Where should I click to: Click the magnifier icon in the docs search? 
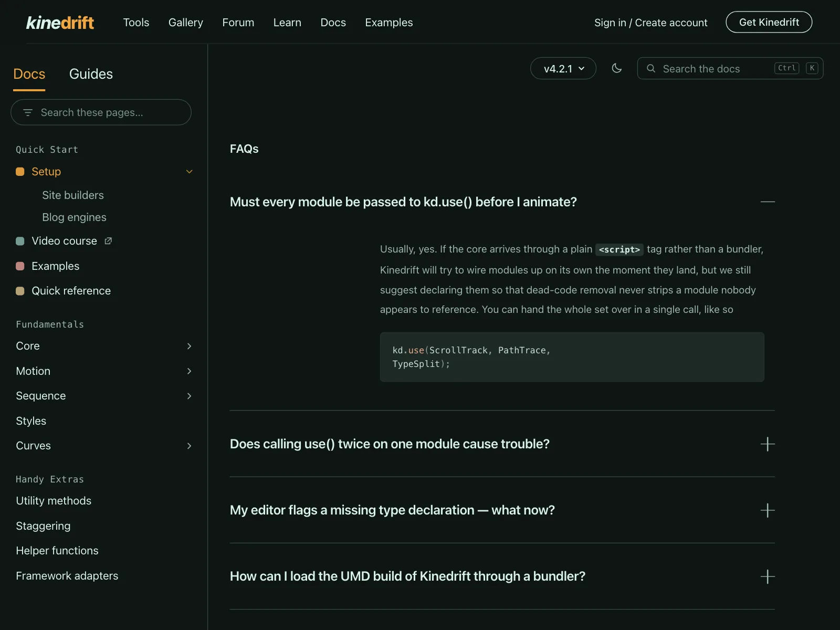(x=651, y=68)
